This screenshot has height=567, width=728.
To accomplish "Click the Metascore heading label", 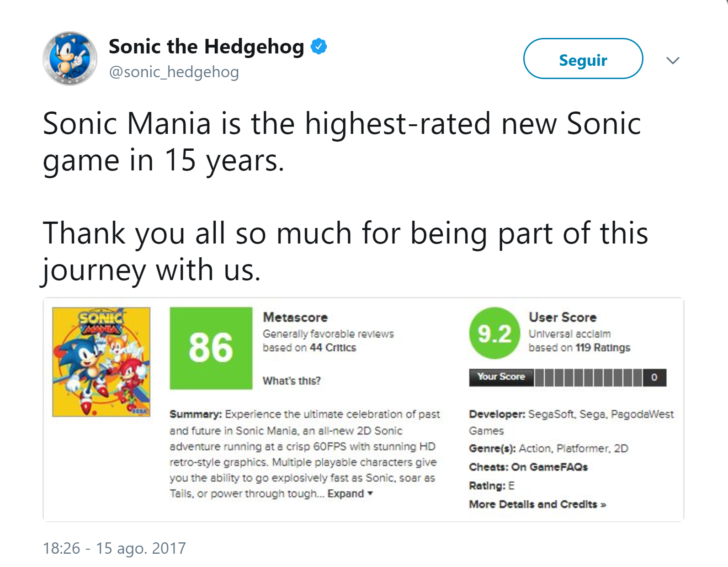I will (295, 318).
